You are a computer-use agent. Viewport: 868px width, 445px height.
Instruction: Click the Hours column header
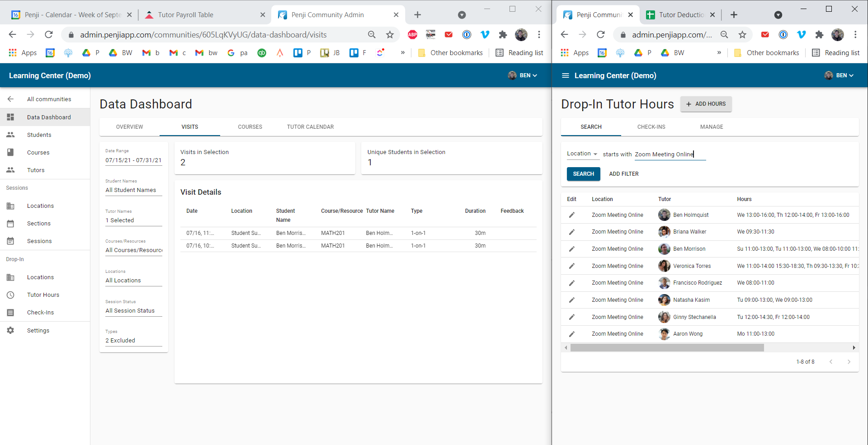coord(744,199)
